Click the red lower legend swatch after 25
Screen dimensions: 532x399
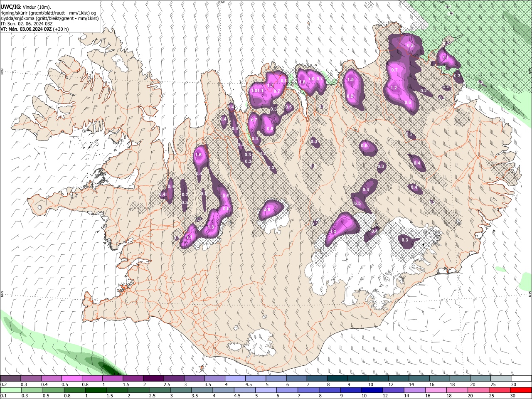pyautogui.click(x=521, y=390)
